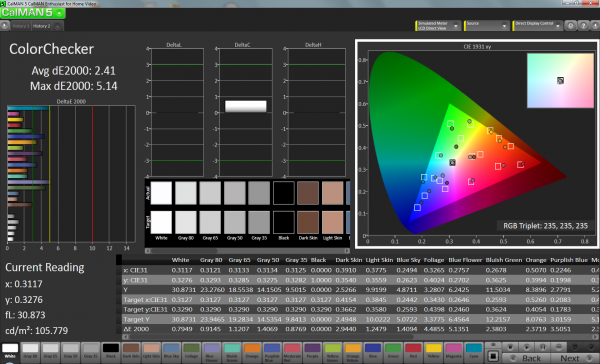Go to the Next page
The image size is (600, 364).
point(574,358)
